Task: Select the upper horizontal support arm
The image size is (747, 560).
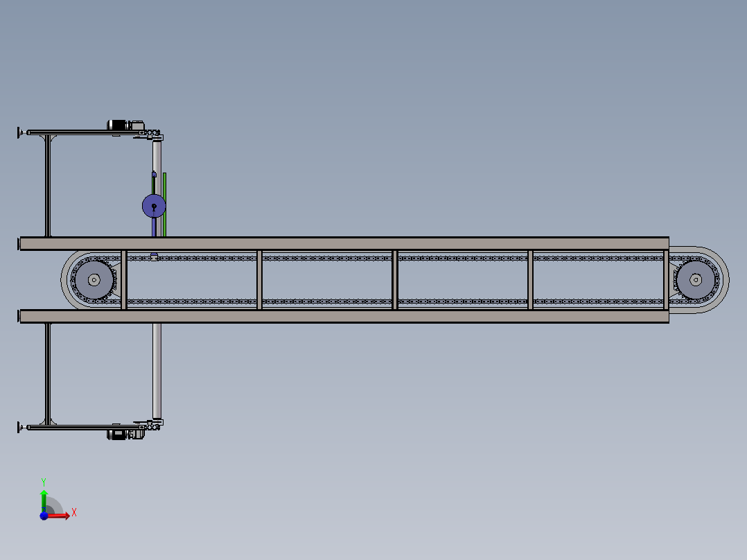Action: [x=86, y=132]
